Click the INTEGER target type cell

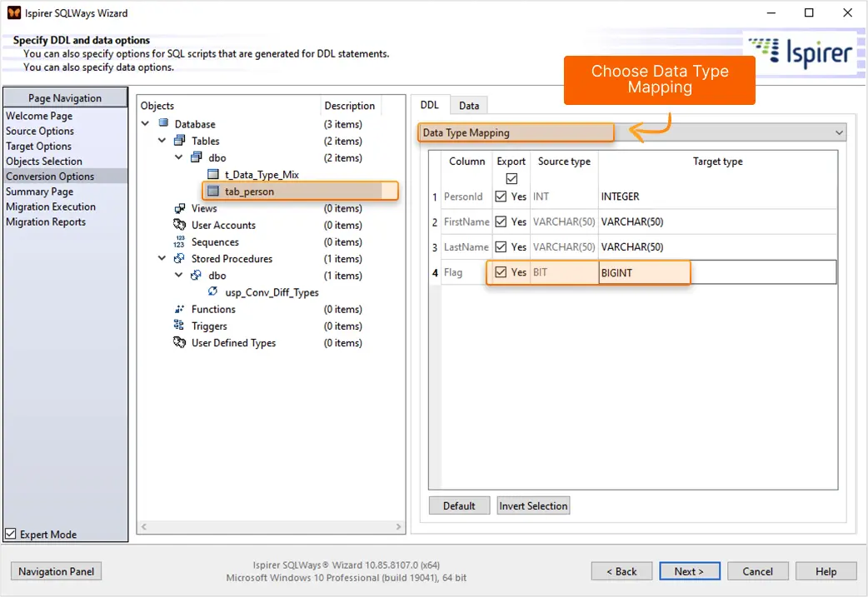pos(717,197)
